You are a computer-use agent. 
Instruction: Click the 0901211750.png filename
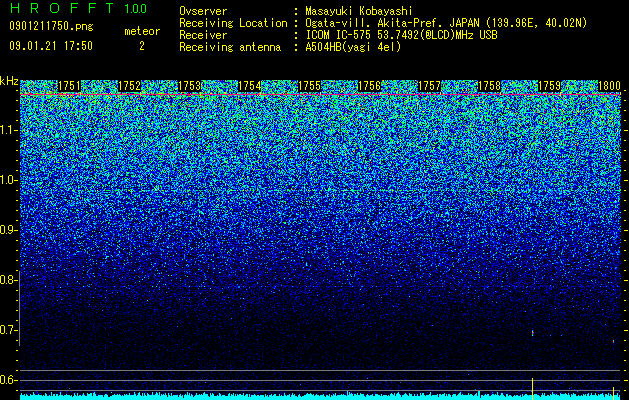[51, 26]
